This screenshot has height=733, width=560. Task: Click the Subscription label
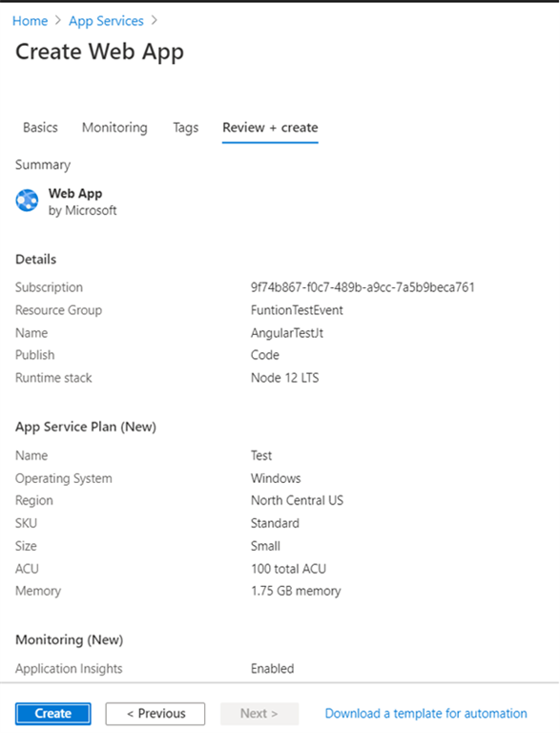coord(49,287)
